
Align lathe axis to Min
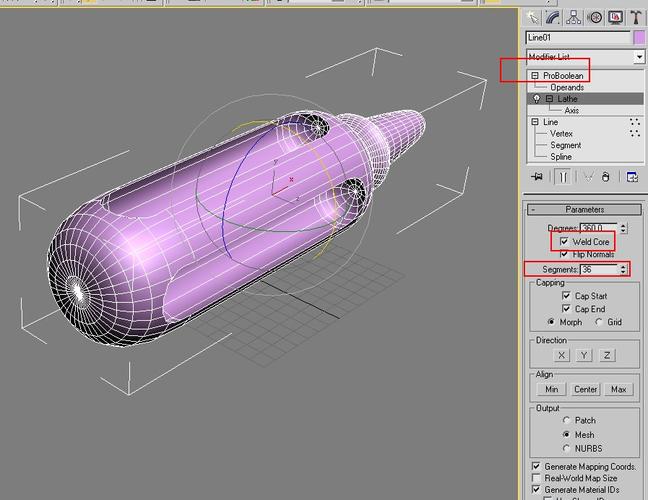551,389
